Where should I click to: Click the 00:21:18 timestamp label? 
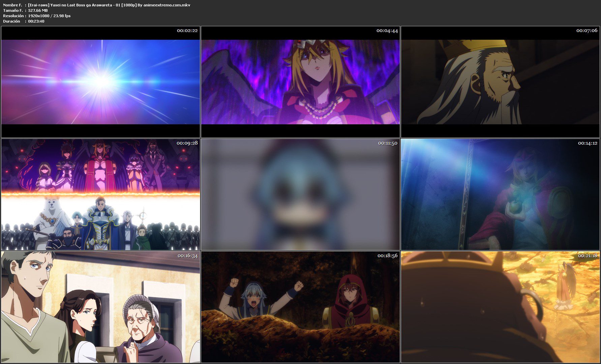click(x=587, y=256)
